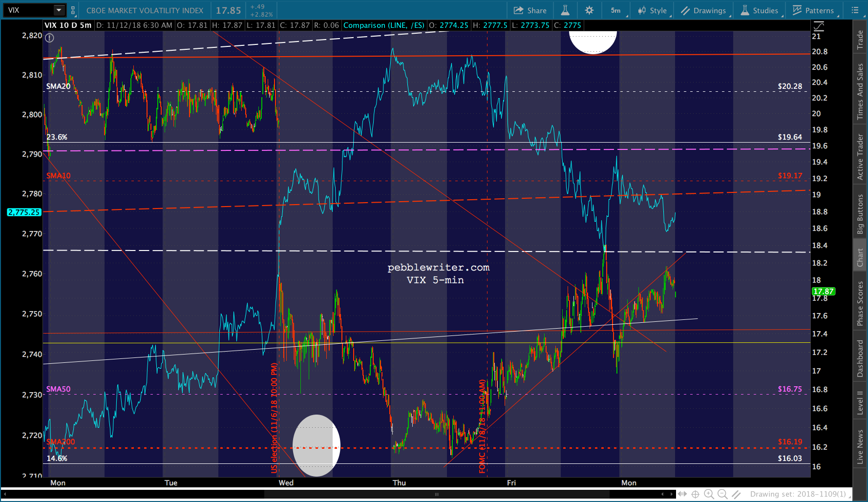Select the trendline drawing tool icon
The height and width of the screenshot is (502, 868).
736,494
